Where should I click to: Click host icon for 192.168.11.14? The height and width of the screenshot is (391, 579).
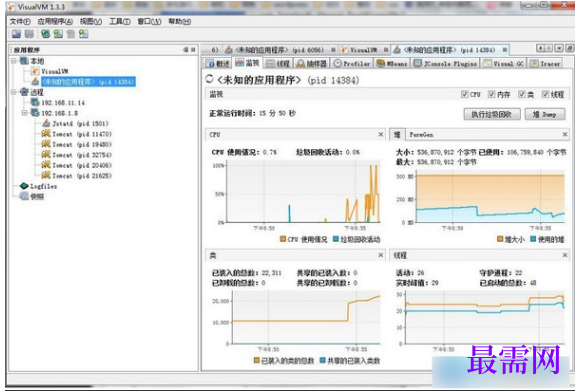(35, 102)
